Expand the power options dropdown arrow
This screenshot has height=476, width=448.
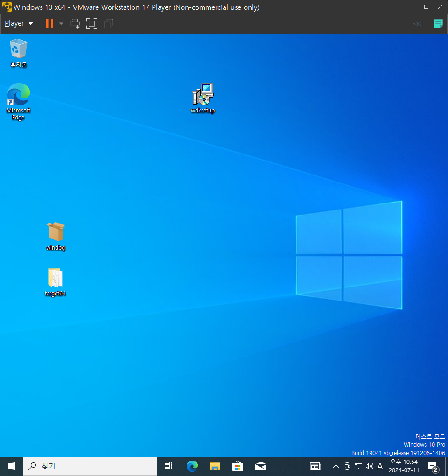pyautogui.click(x=61, y=23)
